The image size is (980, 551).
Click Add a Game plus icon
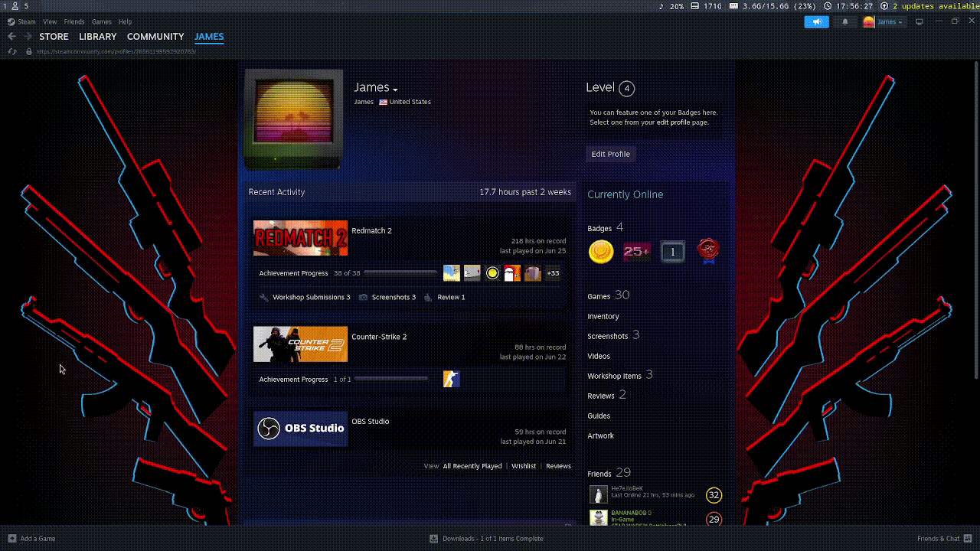click(x=11, y=539)
